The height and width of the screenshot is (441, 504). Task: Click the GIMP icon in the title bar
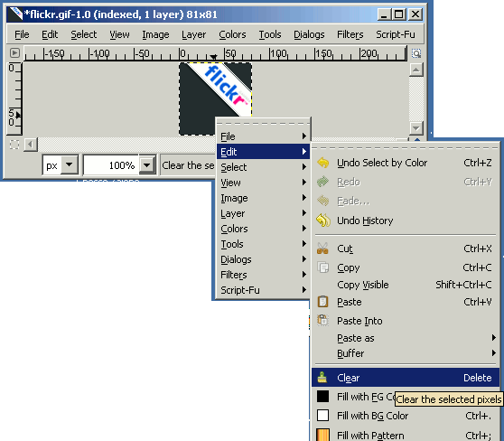coord(15,14)
